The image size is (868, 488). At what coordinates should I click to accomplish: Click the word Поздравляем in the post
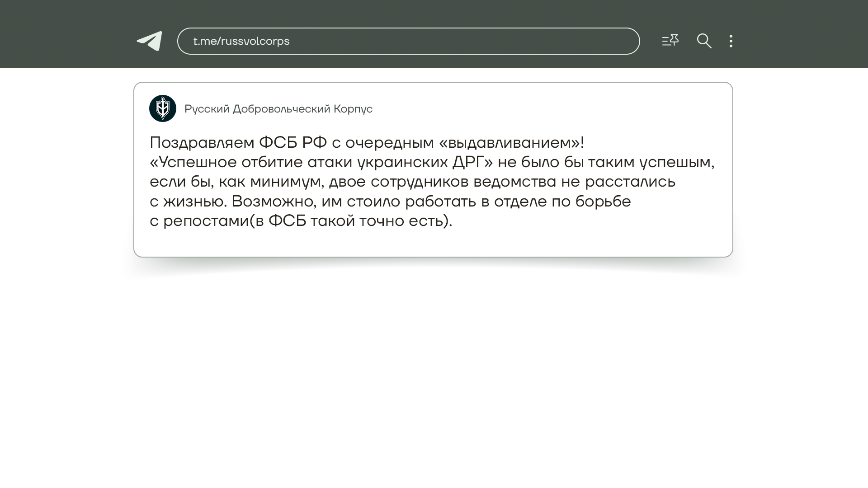[x=202, y=143]
